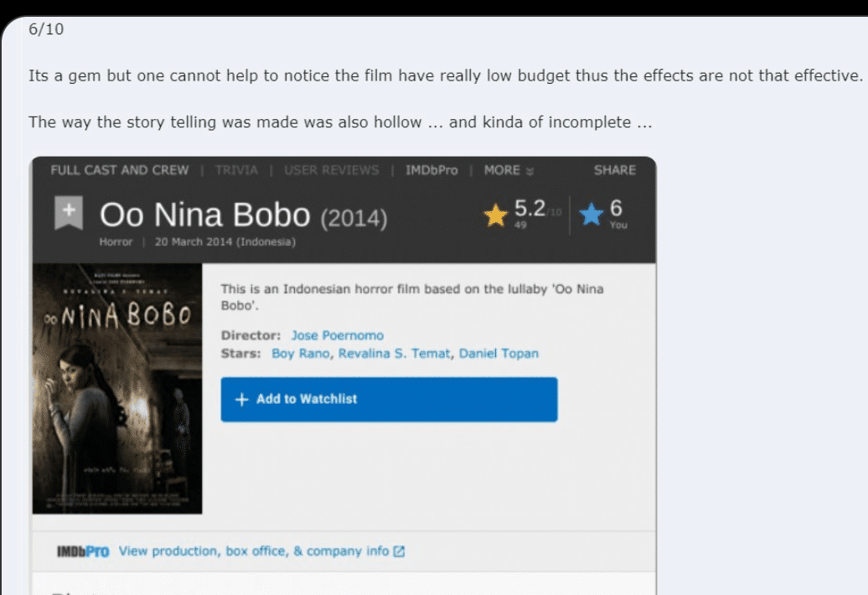Click the sentence about story telling being hollow
Viewport: 868px width, 595px height.
pyautogui.click(x=340, y=122)
